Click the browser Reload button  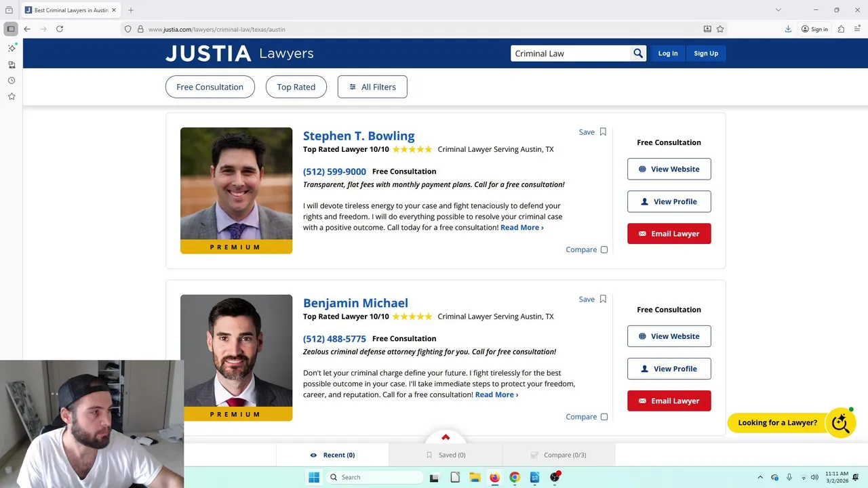60,29
